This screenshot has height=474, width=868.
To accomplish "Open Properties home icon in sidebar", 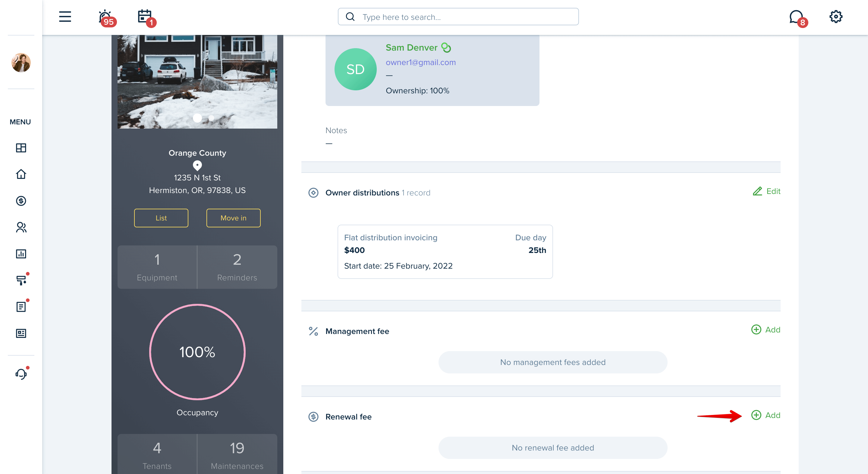I will pyautogui.click(x=21, y=174).
